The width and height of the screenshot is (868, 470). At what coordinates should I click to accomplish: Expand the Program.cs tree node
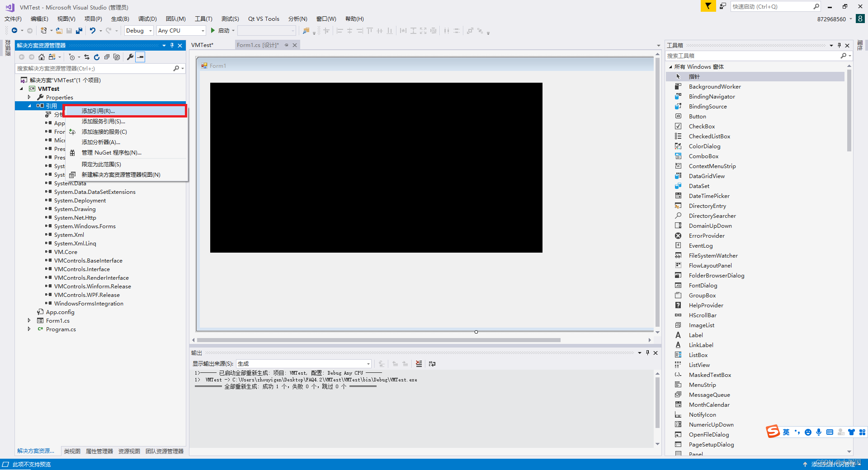29,329
